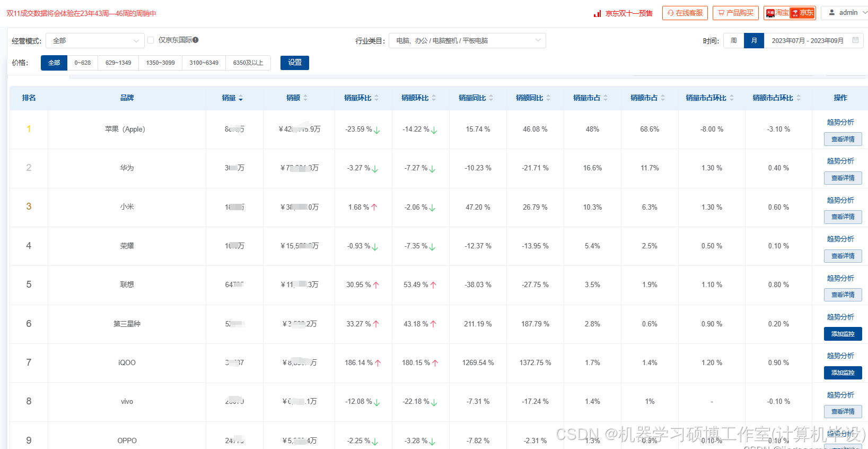The height and width of the screenshot is (449, 868).
Task: Select the 1350~3099 price range
Action: point(161,63)
